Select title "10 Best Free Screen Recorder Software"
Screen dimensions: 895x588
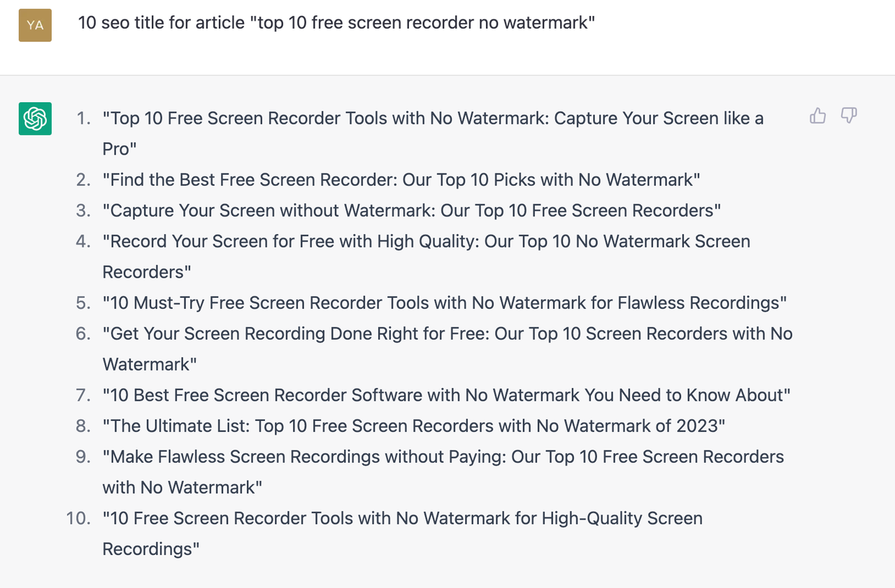coord(446,395)
